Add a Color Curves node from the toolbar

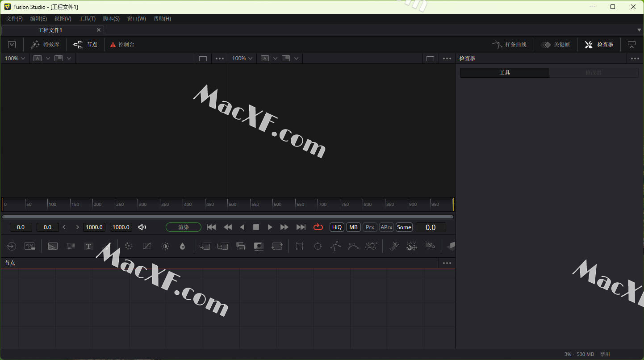coord(147,246)
